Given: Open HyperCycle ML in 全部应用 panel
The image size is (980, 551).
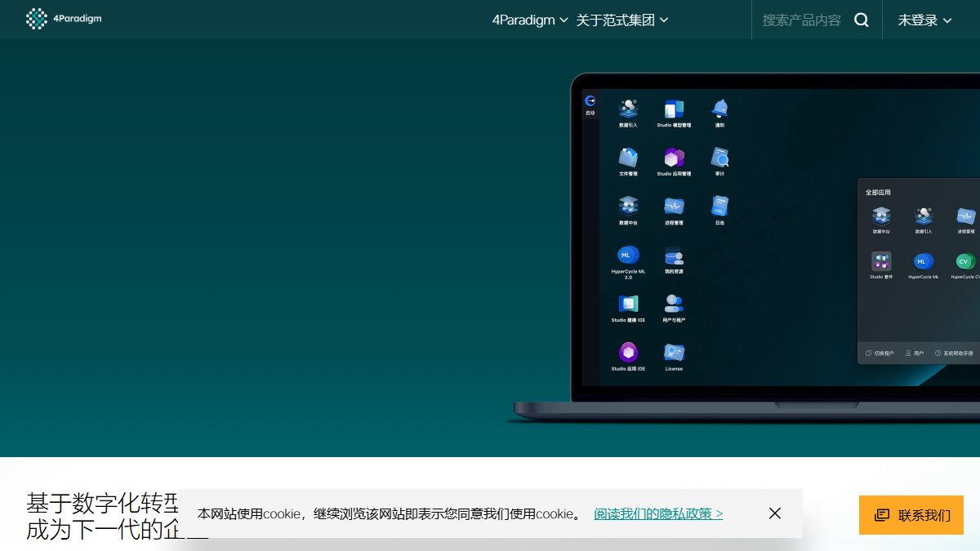Looking at the screenshot, I should [x=924, y=265].
